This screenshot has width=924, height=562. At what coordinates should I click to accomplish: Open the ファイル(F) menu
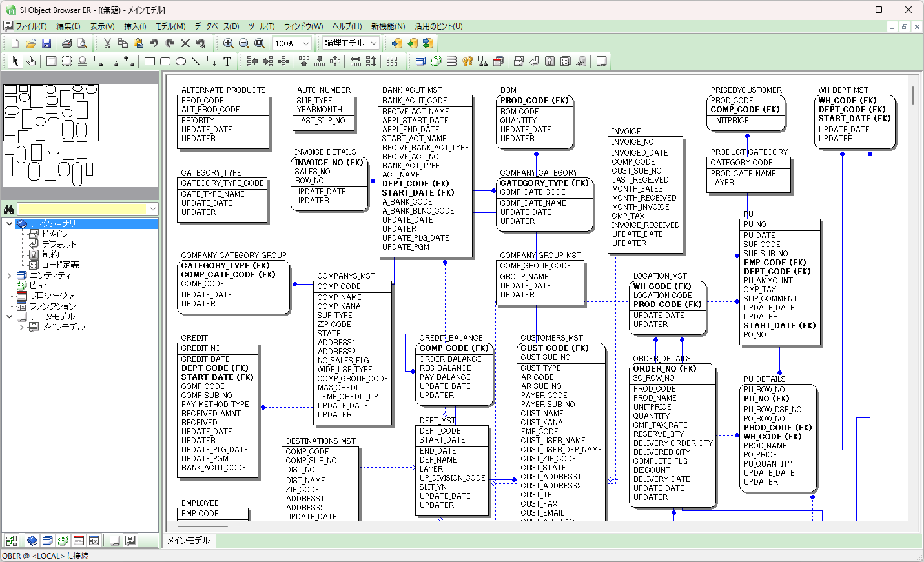31,26
